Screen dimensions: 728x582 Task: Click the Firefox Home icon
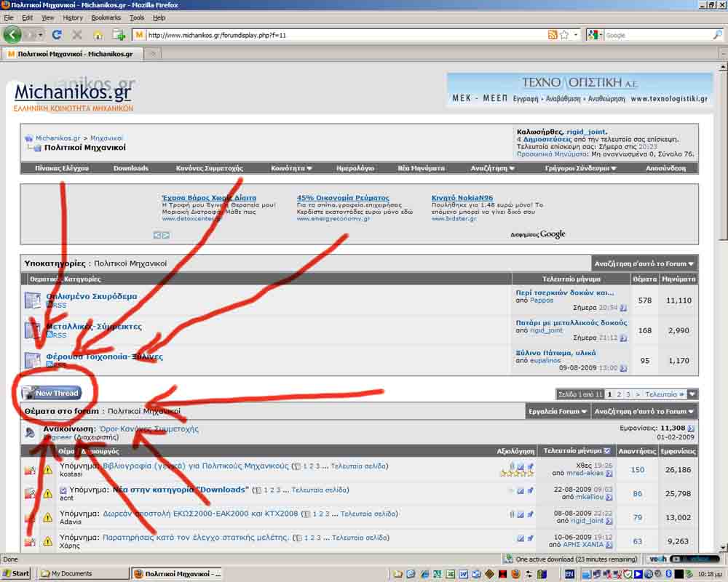pyautogui.click(x=98, y=34)
